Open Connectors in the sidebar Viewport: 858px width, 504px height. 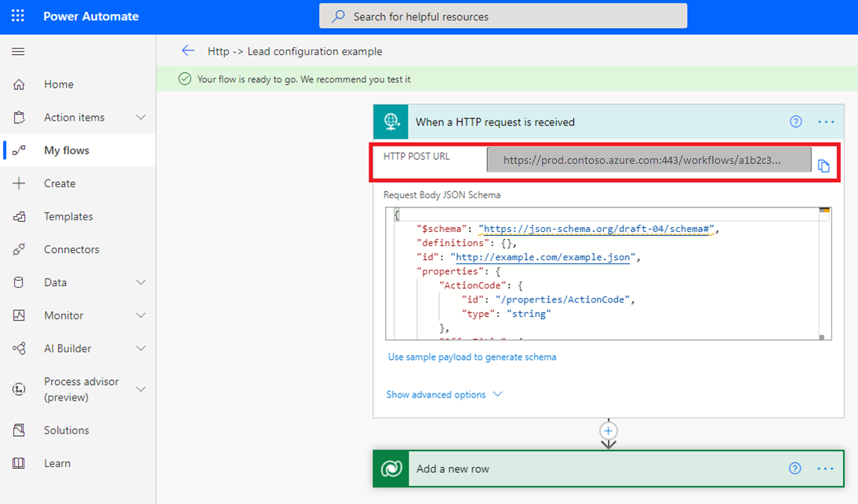71,249
